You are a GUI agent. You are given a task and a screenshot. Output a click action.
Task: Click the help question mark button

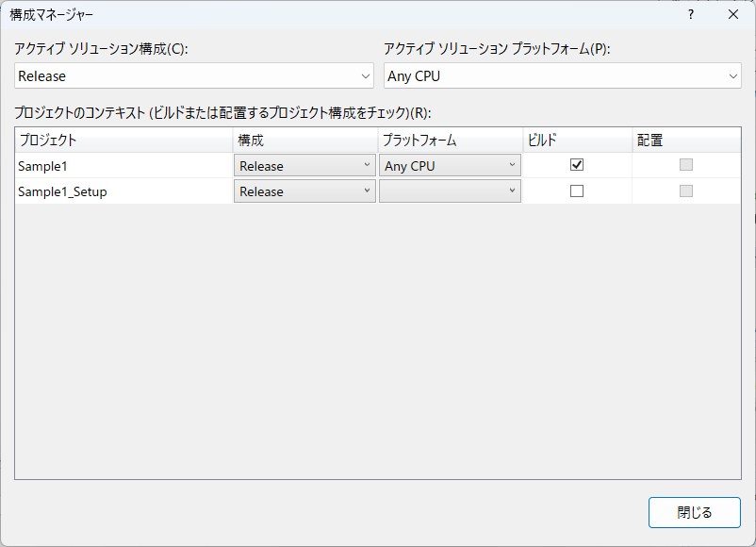[690, 15]
